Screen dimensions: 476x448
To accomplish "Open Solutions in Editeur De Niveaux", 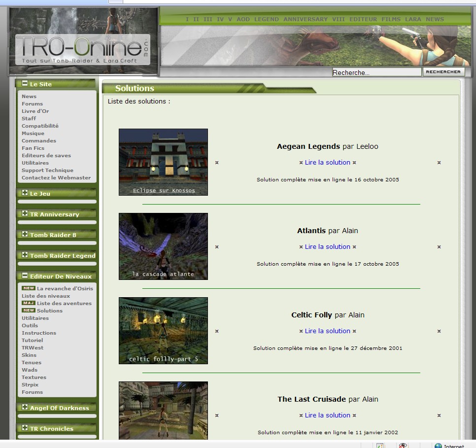I will pyautogui.click(x=50, y=310).
